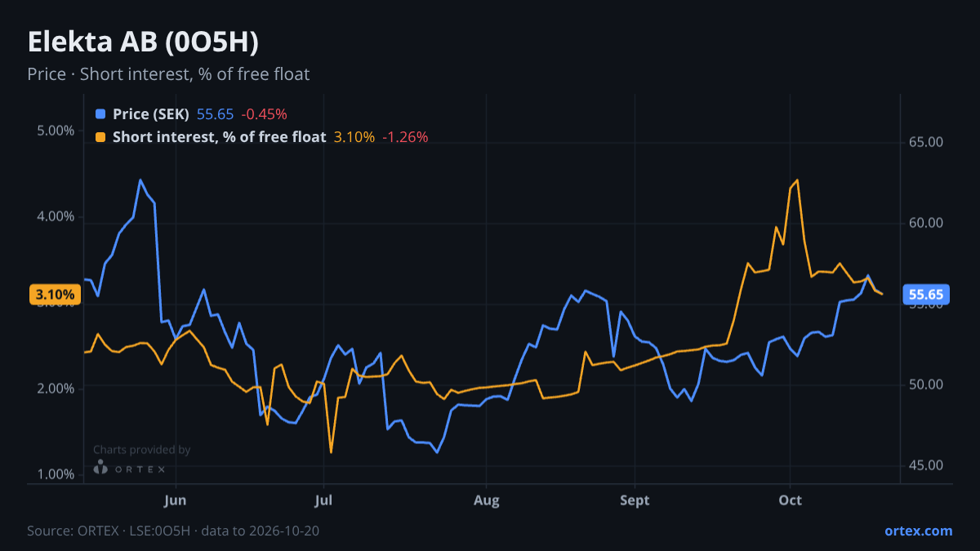The width and height of the screenshot is (980, 551).
Task: Click the 60.00 right axis label
Action: tap(926, 223)
